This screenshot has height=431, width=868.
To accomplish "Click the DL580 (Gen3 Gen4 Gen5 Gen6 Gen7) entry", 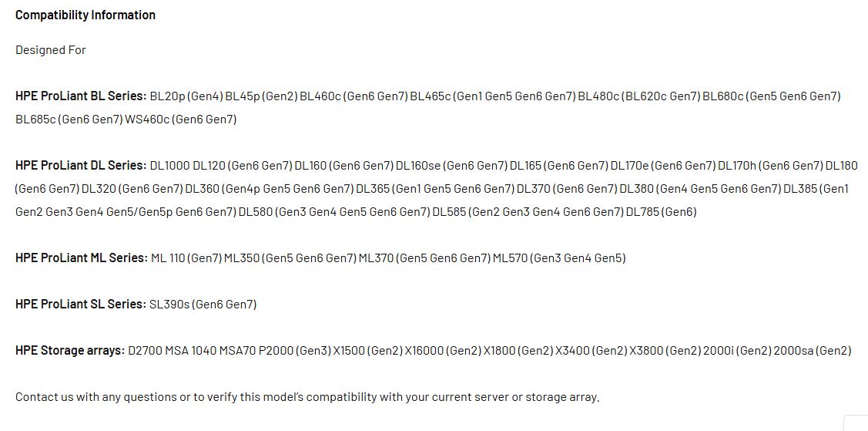I will tap(334, 211).
